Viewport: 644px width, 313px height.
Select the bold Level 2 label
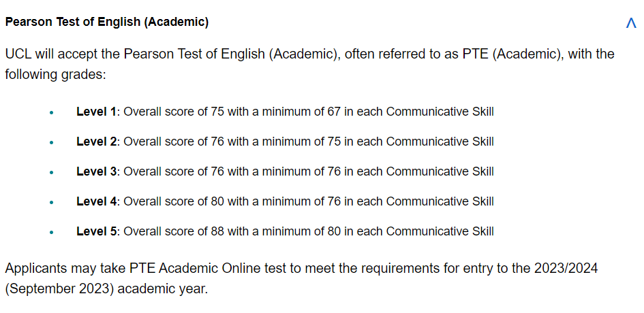click(x=96, y=142)
